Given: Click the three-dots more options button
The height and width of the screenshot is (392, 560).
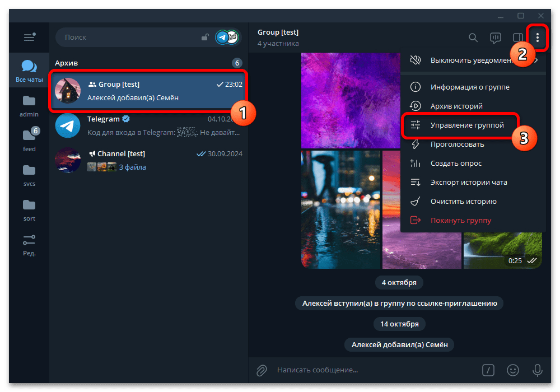Looking at the screenshot, I should (x=537, y=38).
